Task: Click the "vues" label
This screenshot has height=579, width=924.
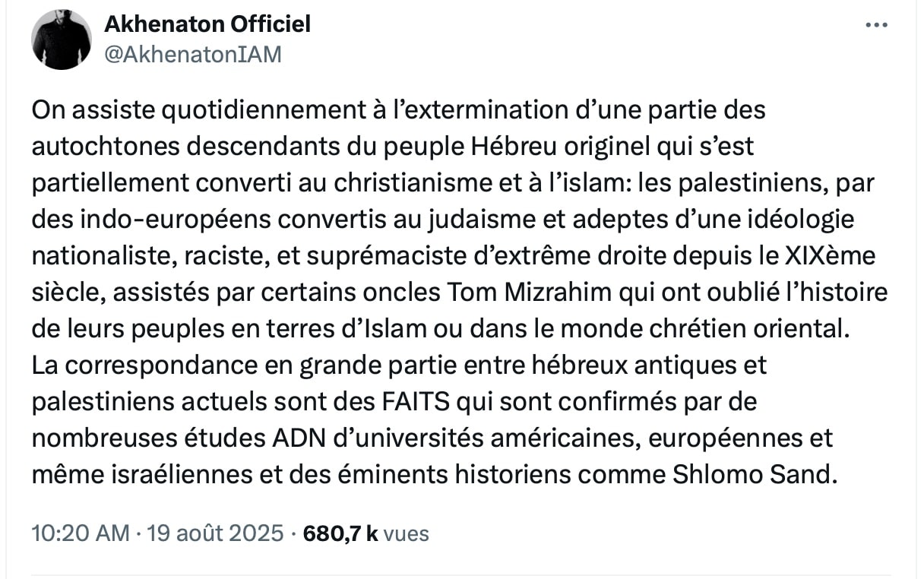Action: [x=407, y=533]
